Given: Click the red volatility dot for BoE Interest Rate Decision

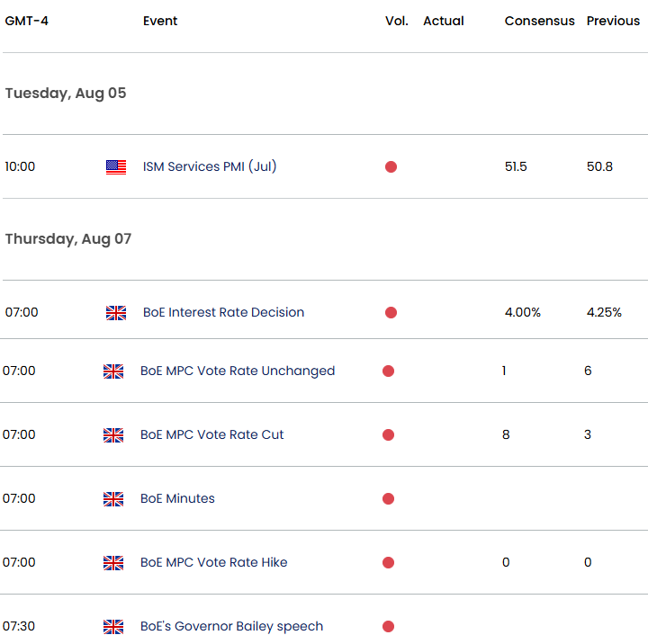Looking at the screenshot, I should (x=391, y=313).
